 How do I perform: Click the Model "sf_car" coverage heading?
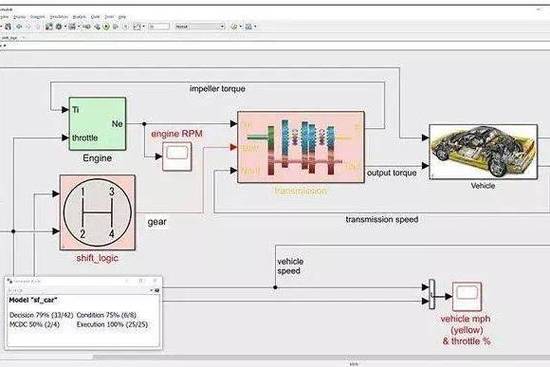click(33, 300)
